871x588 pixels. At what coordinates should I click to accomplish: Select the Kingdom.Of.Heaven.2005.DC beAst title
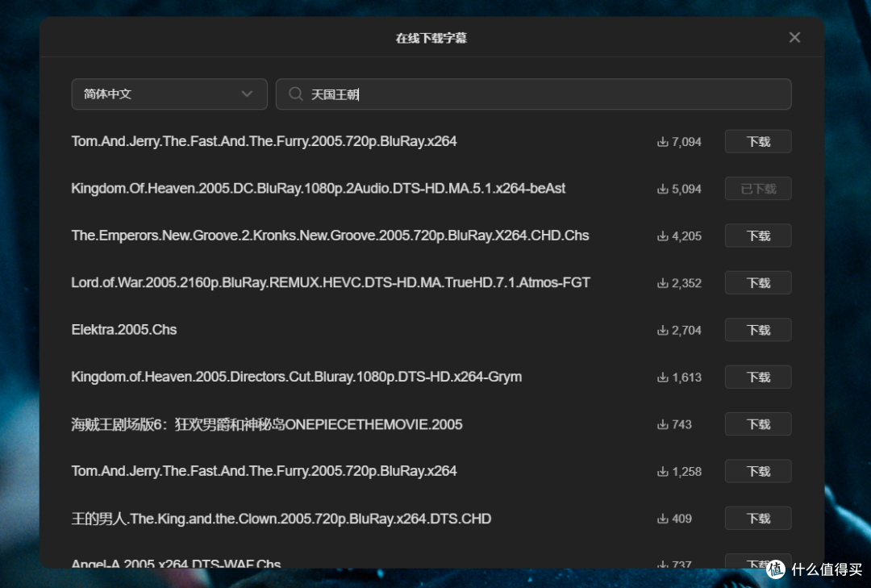pos(319,189)
